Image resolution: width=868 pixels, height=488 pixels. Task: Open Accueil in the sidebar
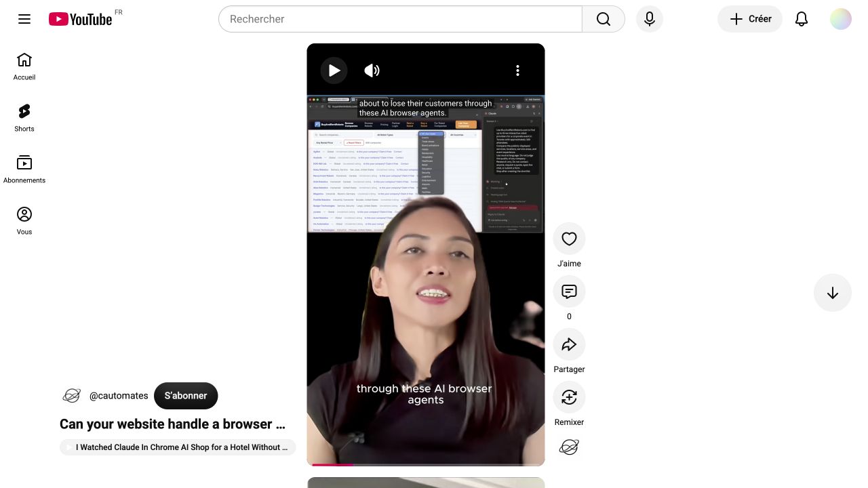tap(24, 66)
